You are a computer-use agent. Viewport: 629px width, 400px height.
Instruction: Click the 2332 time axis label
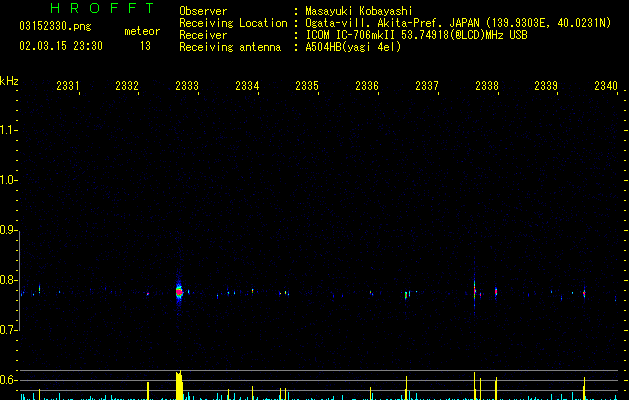pyautogui.click(x=127, y=86)
